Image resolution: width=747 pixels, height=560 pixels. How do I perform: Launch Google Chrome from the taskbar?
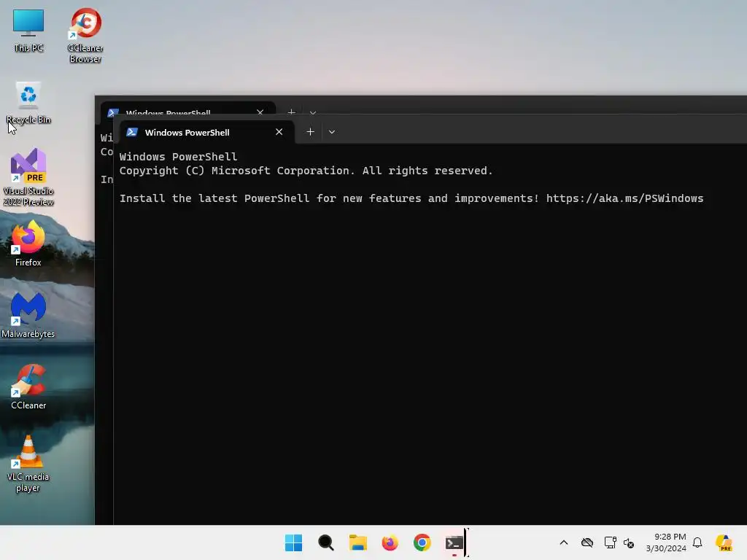pos(422,542)
